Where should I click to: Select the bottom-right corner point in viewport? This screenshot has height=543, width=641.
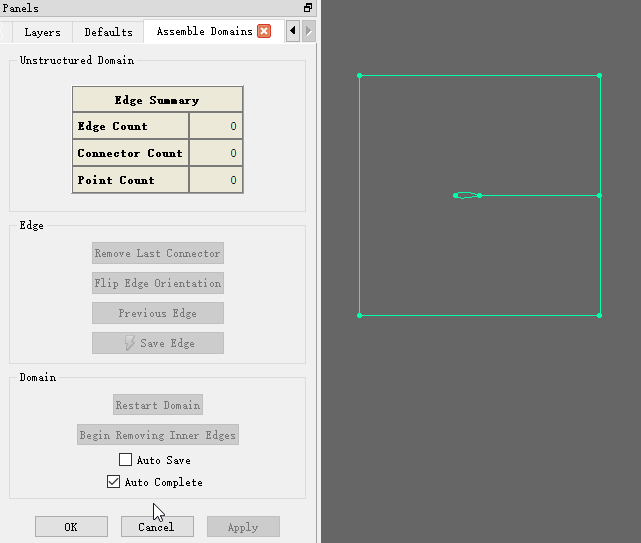[599, 315]
